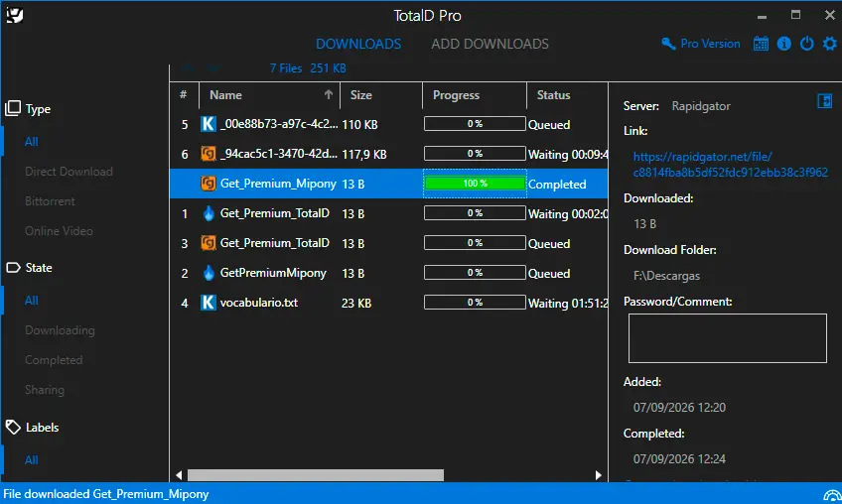Click the horizontal scrollbar thumb of the list
The width and height of the screenshot is (842, 504).
coord(315,475)
